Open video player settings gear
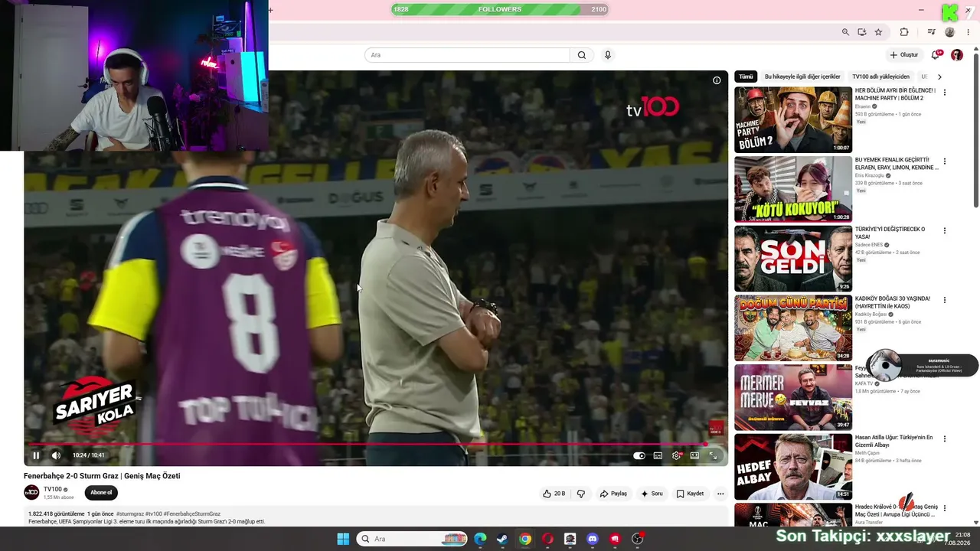Screen dimensions: 980x551 coord(676,456)
